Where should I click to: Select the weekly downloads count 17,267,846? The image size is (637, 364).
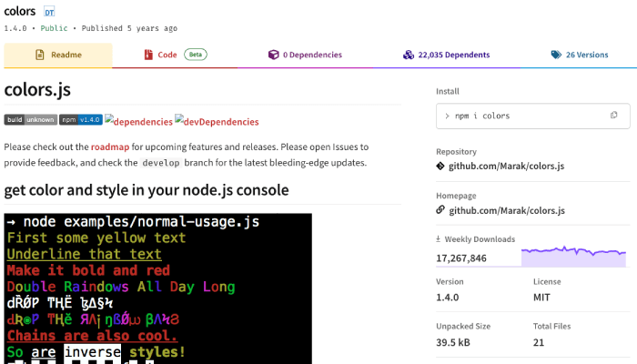tap(461, 258)
